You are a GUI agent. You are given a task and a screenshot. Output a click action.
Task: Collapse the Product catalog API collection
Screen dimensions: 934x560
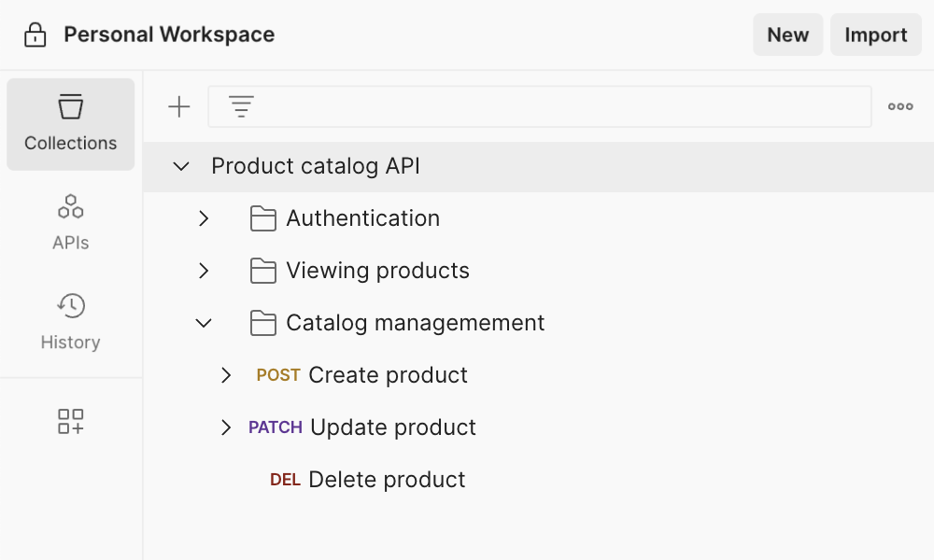pyautogui.click(x=181, y=165)
